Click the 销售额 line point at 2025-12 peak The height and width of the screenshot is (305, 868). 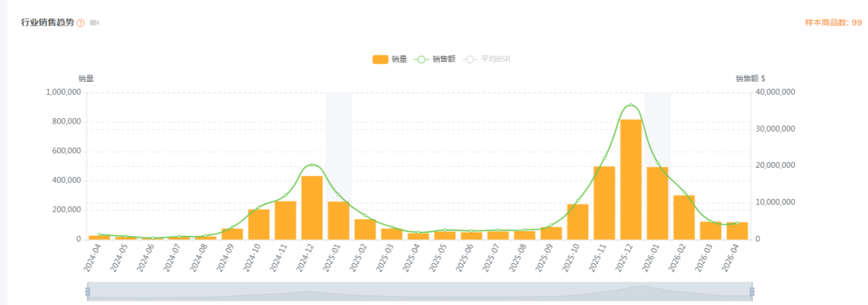631,105
